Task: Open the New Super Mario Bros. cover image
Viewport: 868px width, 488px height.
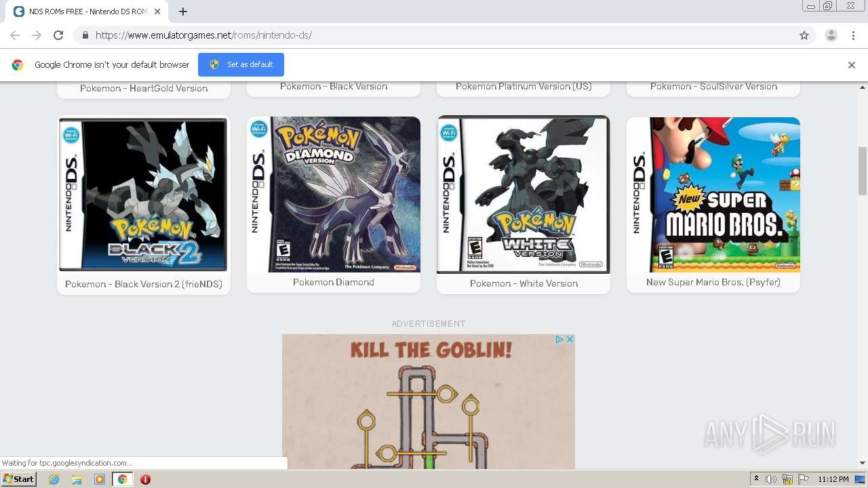Action: click(x=713, y=195)
